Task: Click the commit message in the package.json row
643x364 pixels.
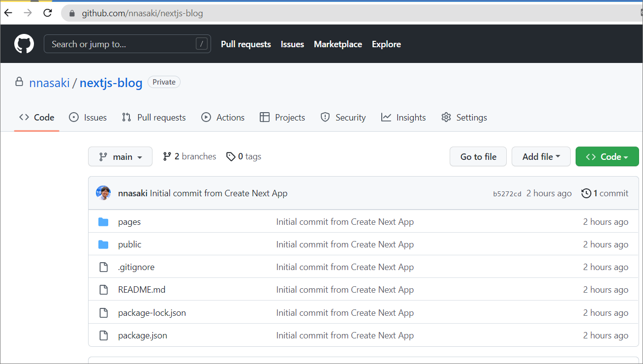Action: click(x=345, y=335)
